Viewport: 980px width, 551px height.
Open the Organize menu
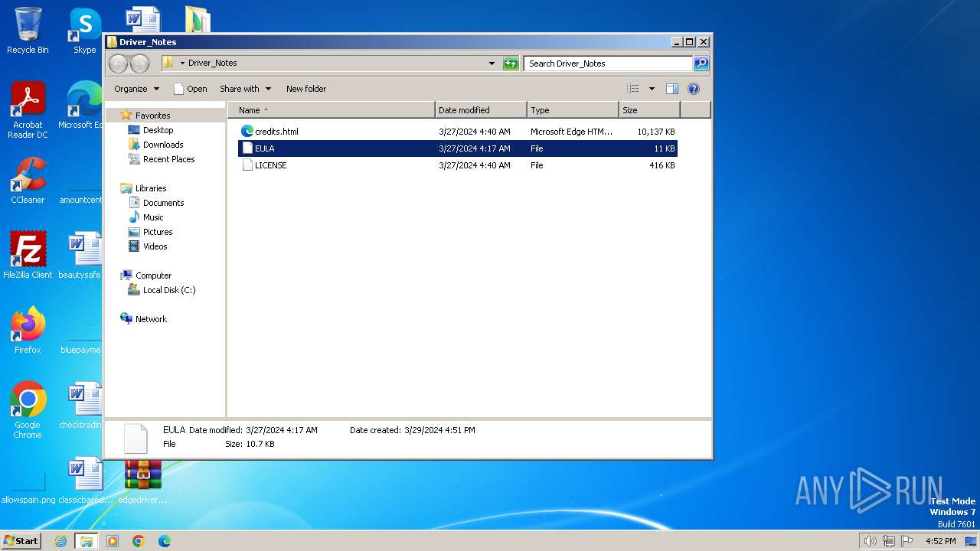(137, 89)
